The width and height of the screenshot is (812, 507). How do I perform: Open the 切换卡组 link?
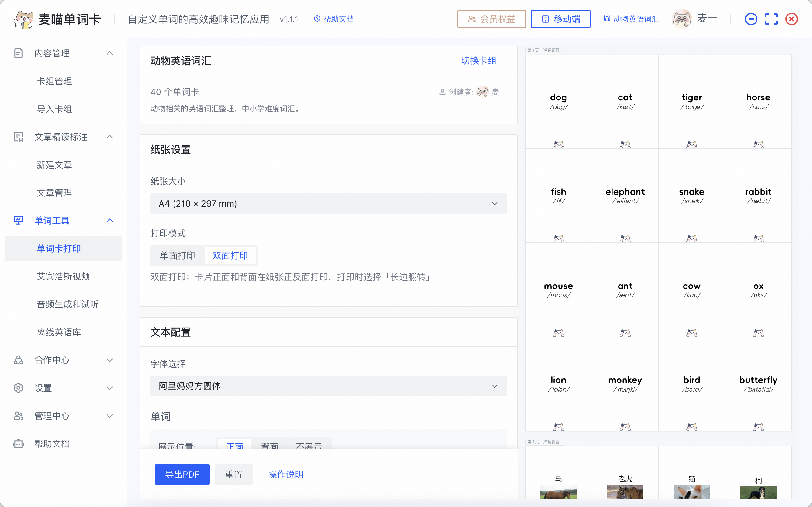coord(479,61)
